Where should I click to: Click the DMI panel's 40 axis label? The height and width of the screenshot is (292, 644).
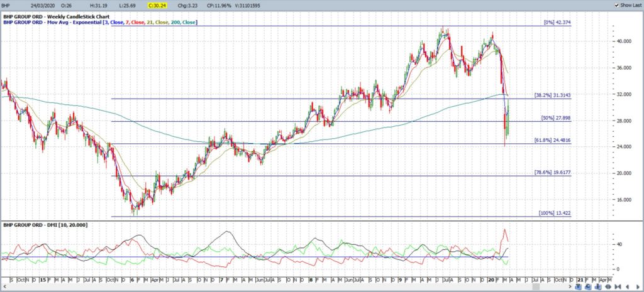tap(619, 244)
